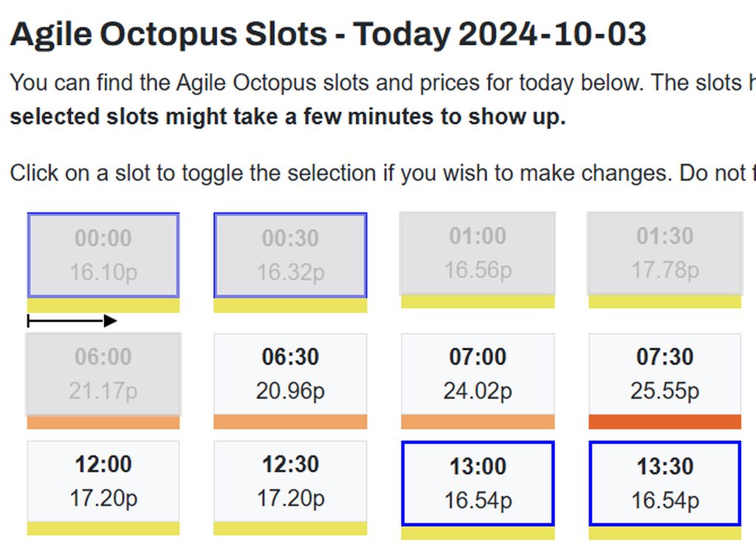Screen dimensions: 756x549
Task: Click the orange bar under the 07:00 slot
Action: [478, 422]
